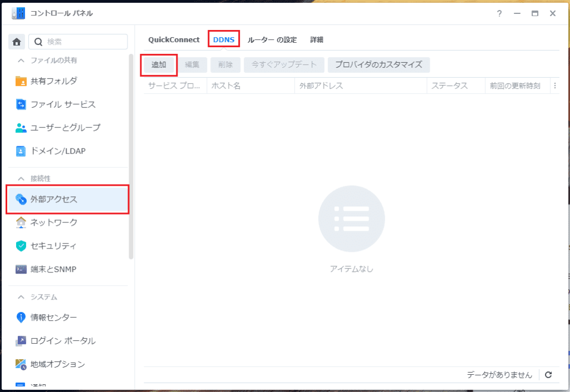Collapse the ファイルの共有 section
Image resolution: width=570 pixels, height=392 pixels.
coord(21,60)
